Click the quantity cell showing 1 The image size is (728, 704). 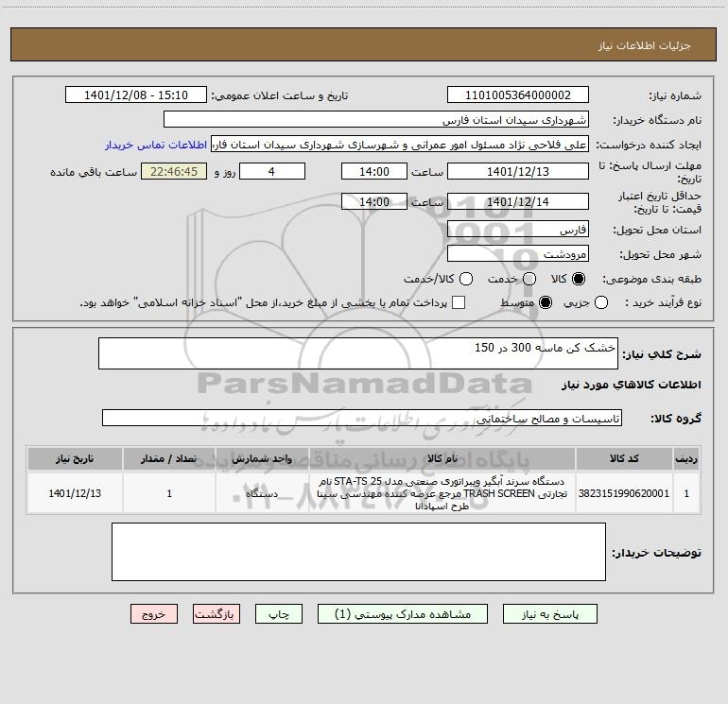pos(169,493)
